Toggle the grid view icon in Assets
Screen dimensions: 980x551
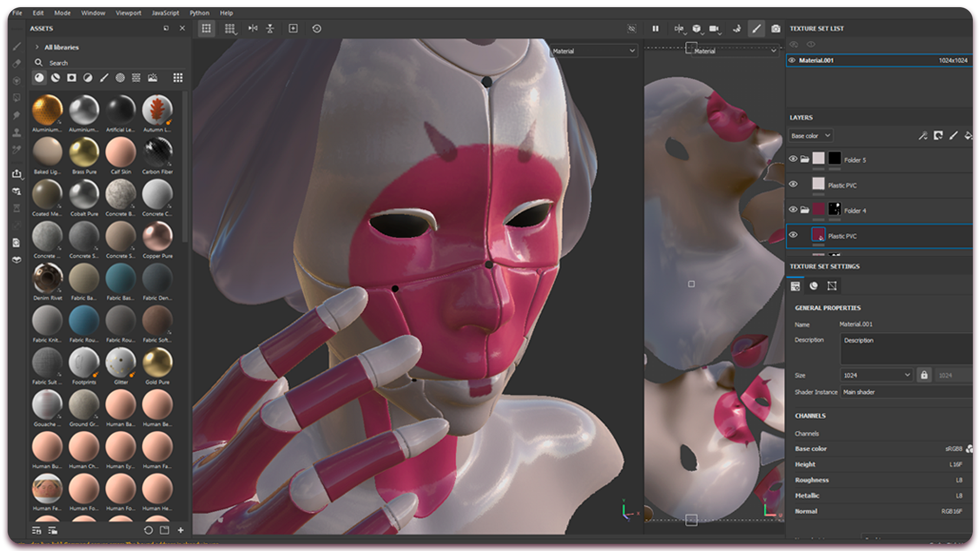tap(178, 78)
